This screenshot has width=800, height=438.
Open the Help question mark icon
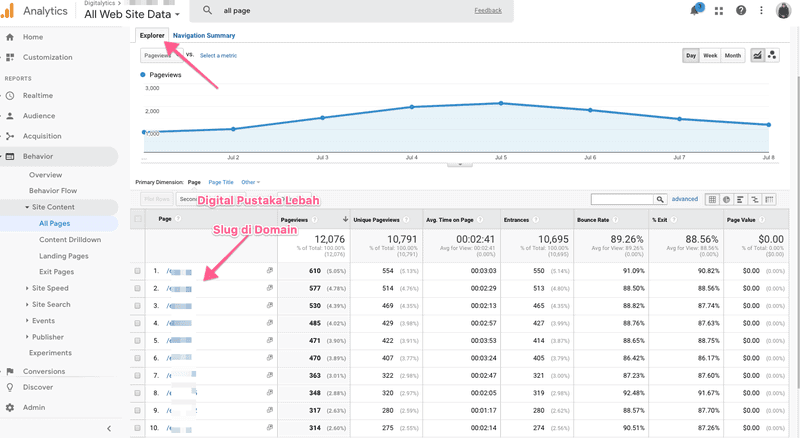coord(741,10)
